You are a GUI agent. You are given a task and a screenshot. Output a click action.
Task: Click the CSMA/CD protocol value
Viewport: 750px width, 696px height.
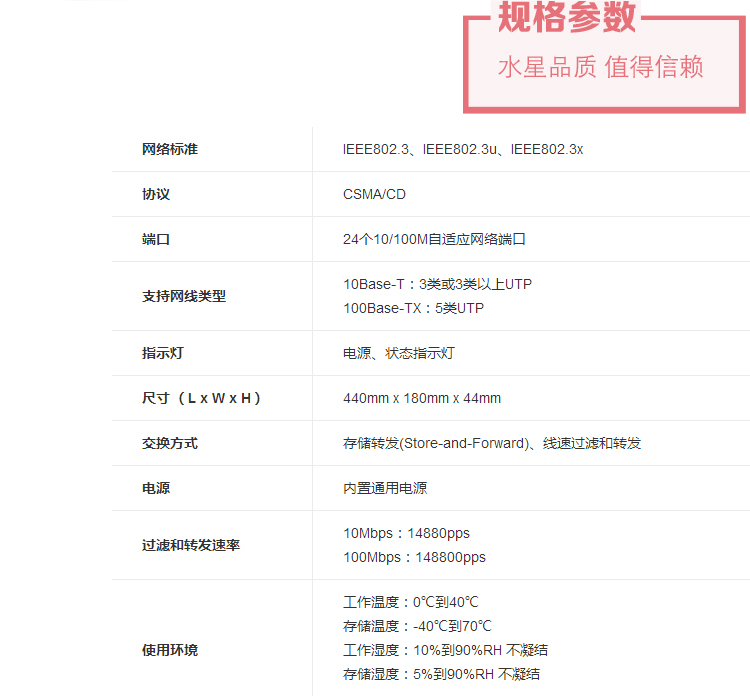374,194
